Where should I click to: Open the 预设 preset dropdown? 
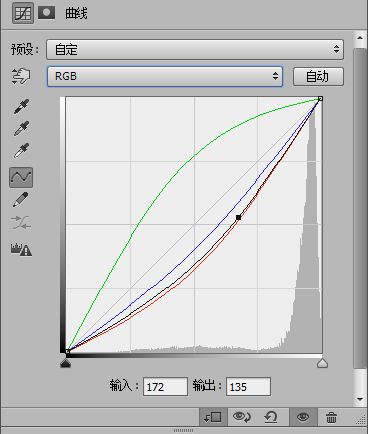(x=195, y=50)
